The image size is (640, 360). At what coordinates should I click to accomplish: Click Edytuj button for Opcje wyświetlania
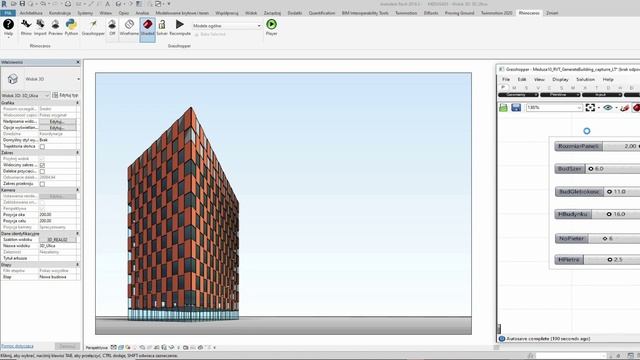(x=57, y=128)
